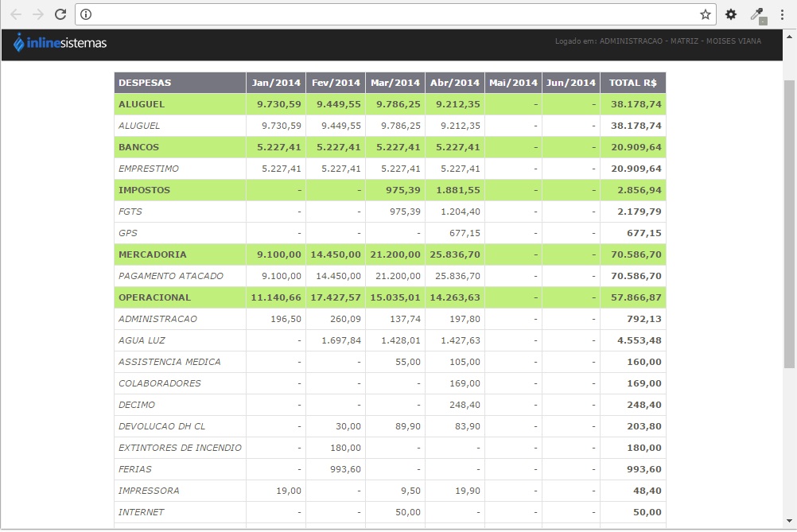
Task: Click IMPRESSORA January value 19,00
Action: 289,491
